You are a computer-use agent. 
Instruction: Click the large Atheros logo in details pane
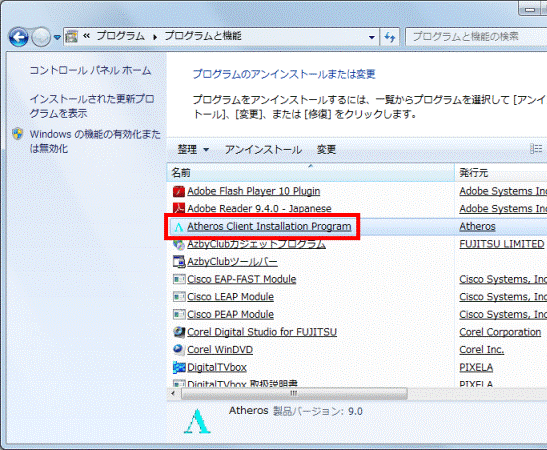pyautogui.click(x=197, y=421)
